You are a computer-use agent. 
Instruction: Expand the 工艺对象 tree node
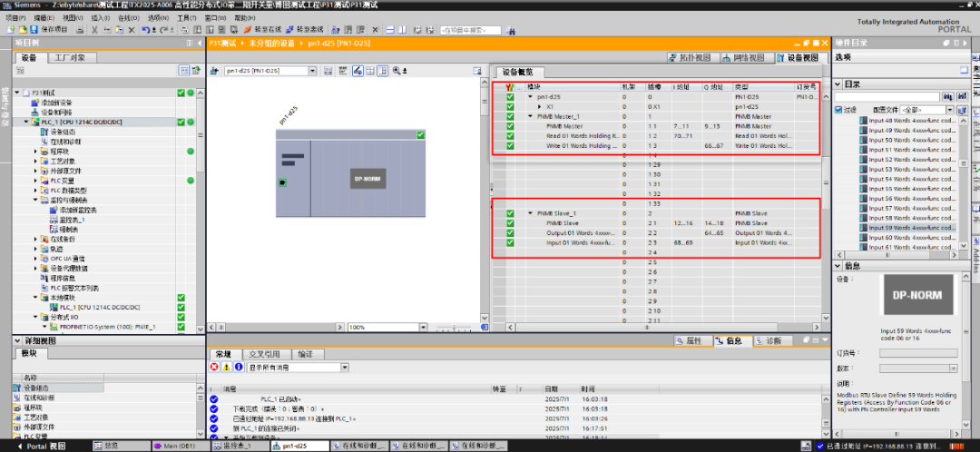point(35,162)
